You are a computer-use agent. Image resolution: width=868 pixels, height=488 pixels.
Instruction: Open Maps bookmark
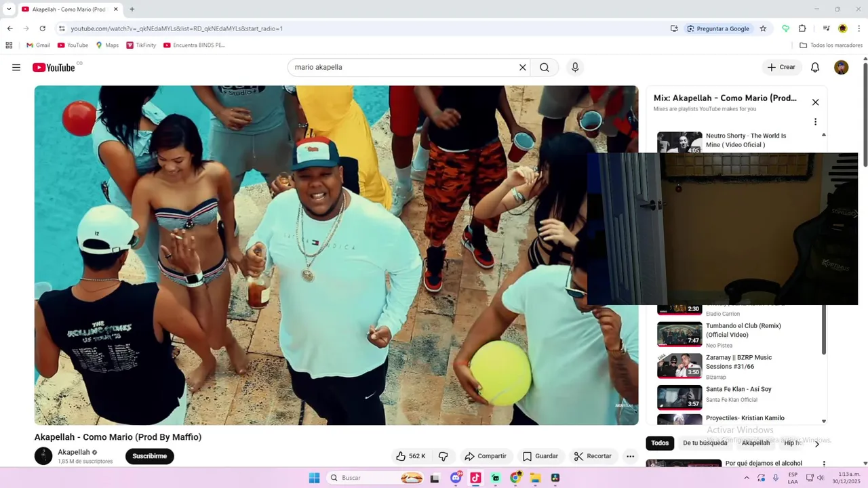[x=107, y=45]
